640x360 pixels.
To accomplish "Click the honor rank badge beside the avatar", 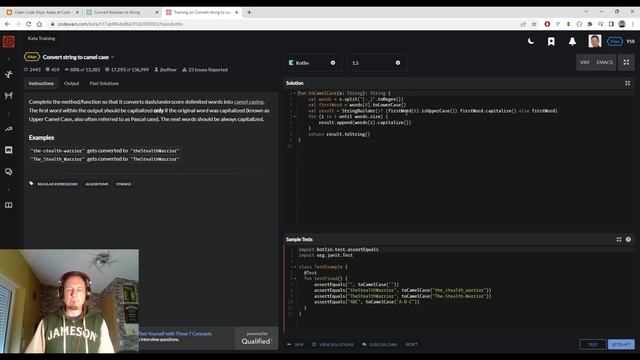I will pos(615,41).
